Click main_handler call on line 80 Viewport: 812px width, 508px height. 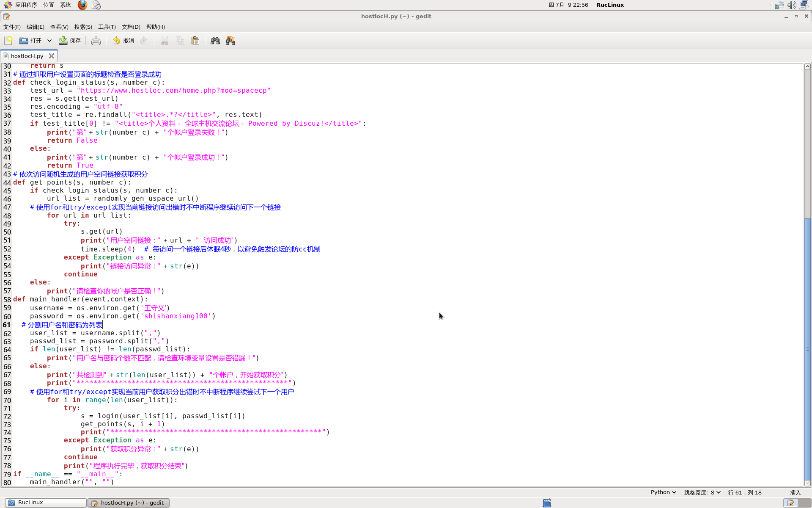pos(72,482)
